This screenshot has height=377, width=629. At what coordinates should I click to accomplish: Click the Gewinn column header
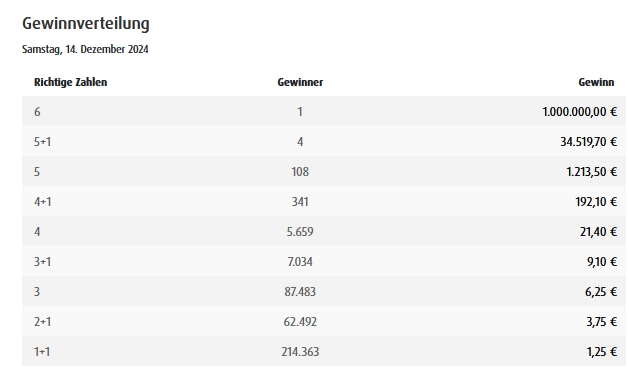[x=596, y=82]
